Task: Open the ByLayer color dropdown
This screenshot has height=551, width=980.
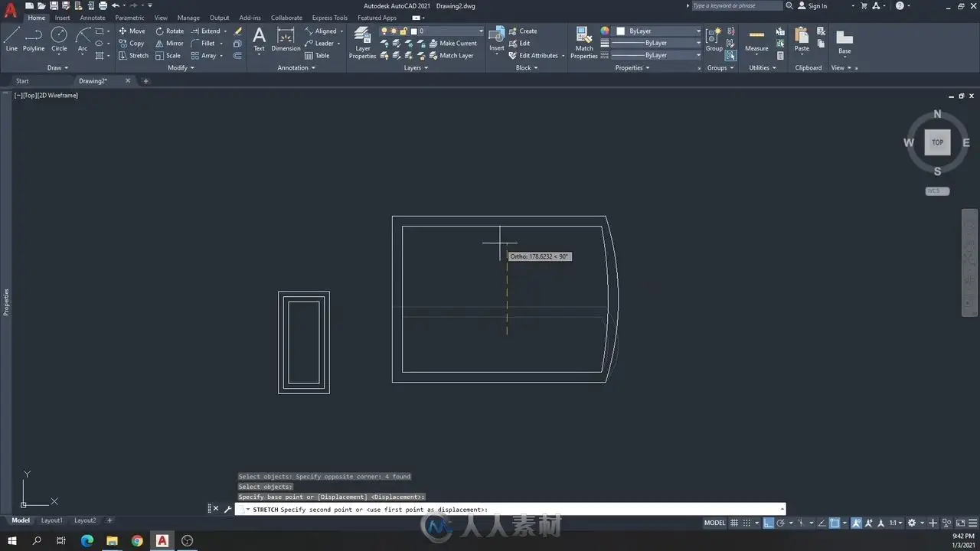Action: click(x=658, y=31)
